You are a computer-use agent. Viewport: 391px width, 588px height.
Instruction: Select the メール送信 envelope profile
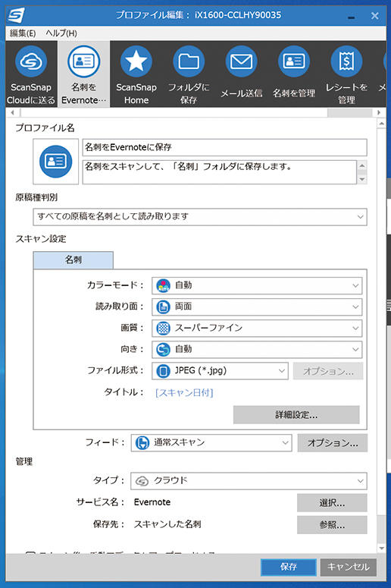(x=241, y=74)
